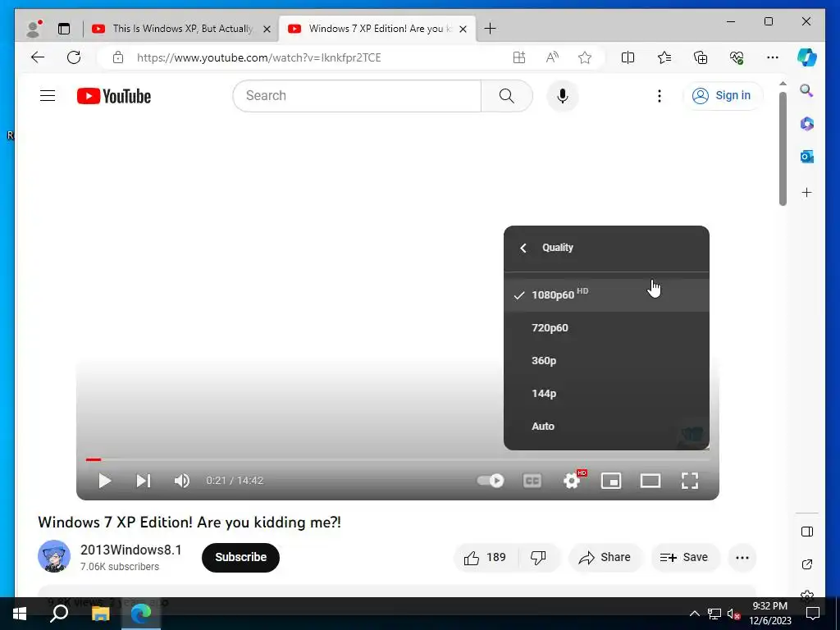Go back to previous page
Screen dimensions: 840x630
tap(38, 57)
